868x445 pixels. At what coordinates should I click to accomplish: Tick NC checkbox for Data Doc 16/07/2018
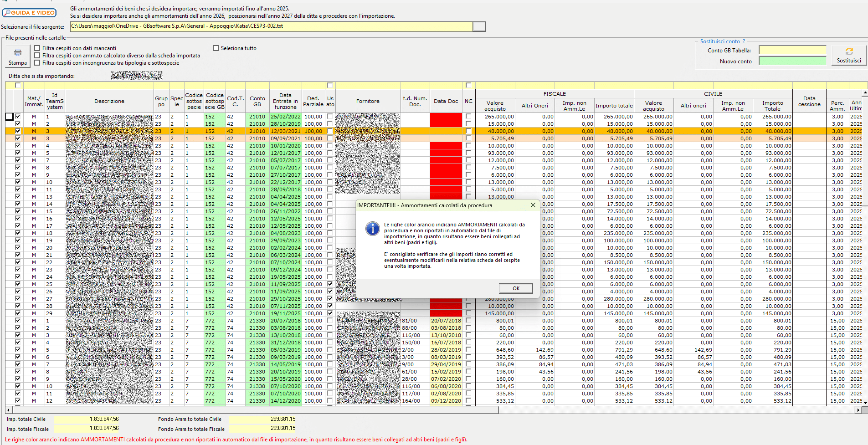click(468, 343)
